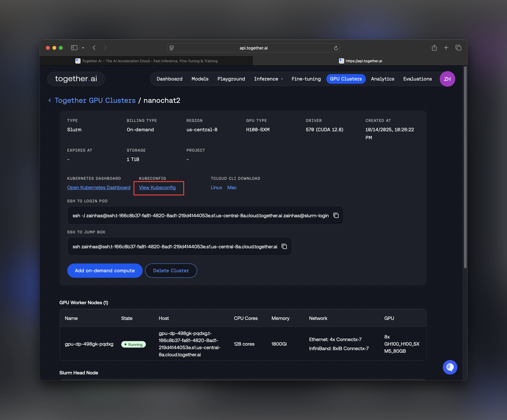Image resolution: width=507 pixels, height=420 pixels.
Task: Open the Fine-tuning nav item
Action: (x=306, y=79)
